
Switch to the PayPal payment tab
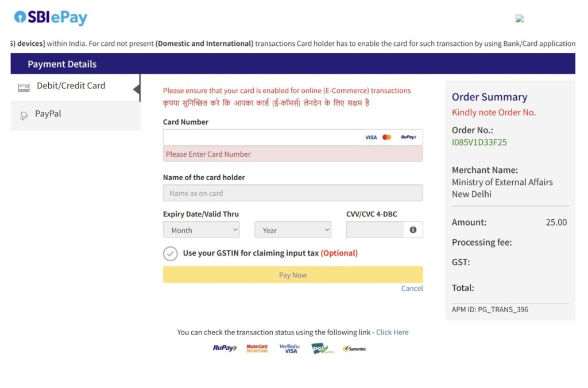coord(48,114)
